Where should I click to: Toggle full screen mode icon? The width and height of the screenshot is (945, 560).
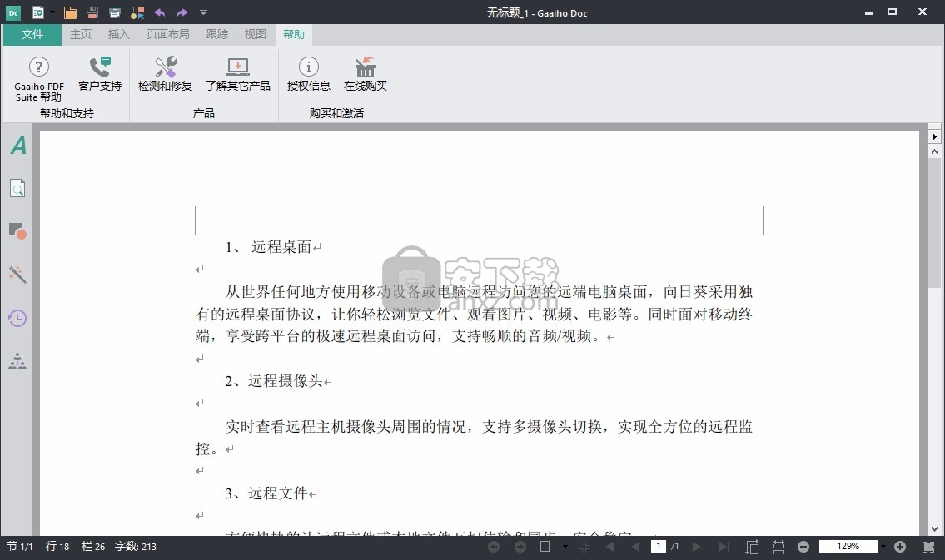928,547
